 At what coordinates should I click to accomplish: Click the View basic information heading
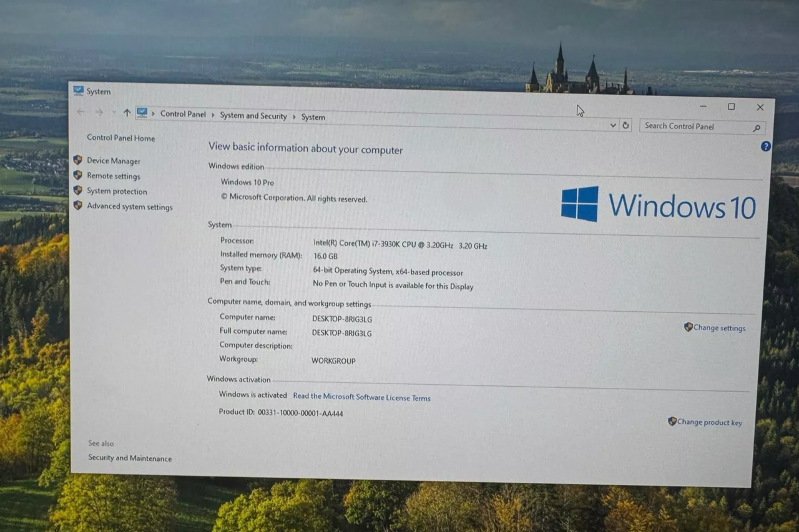pos(306,148)
